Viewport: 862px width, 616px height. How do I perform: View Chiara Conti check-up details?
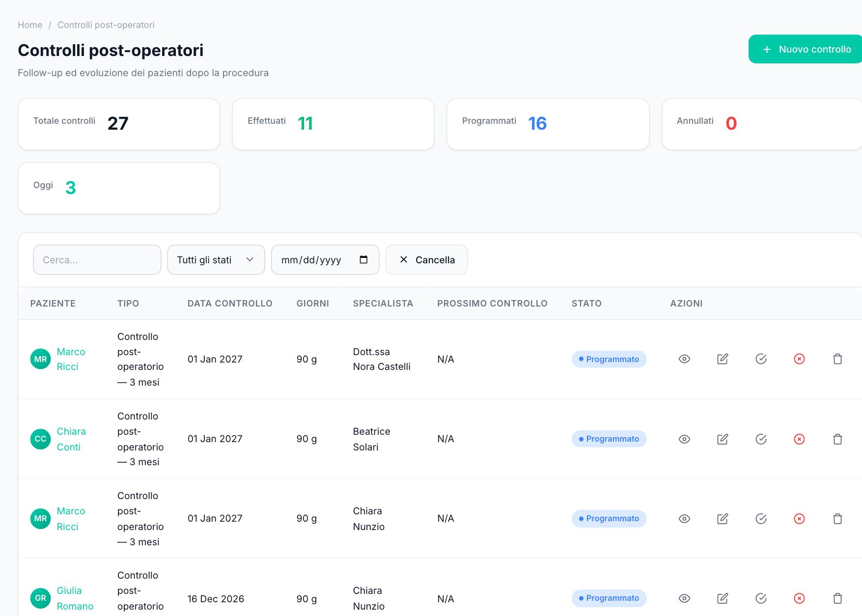(x=684, y=439)
